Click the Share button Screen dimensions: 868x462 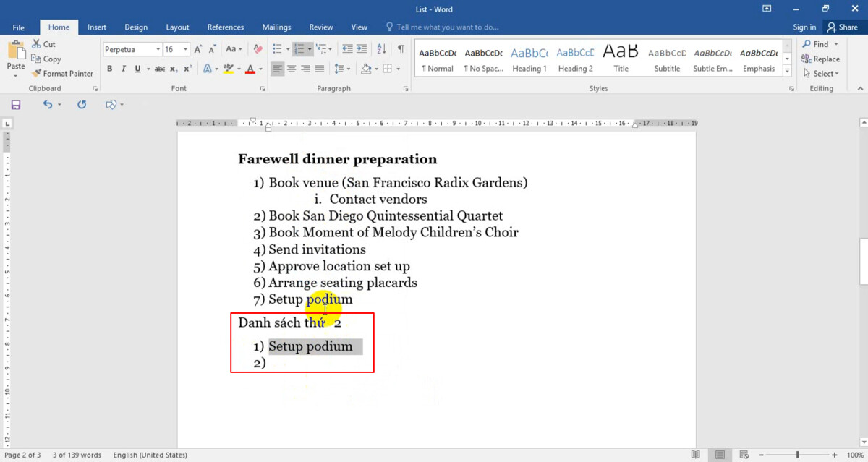(843, 27)
